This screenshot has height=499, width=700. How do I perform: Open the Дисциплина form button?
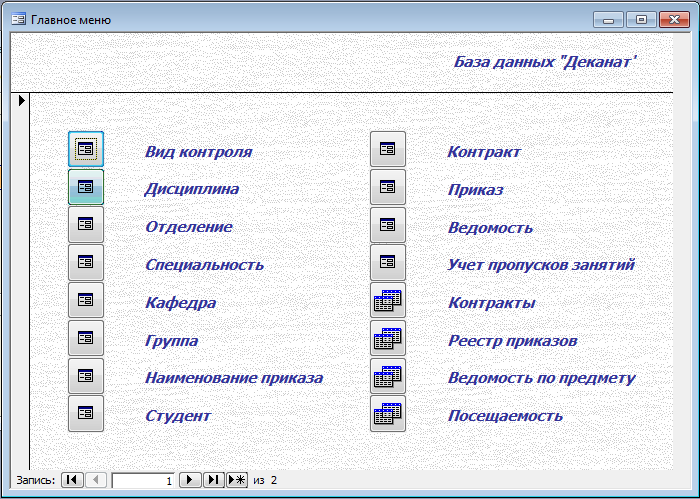(x=86, y=187)
